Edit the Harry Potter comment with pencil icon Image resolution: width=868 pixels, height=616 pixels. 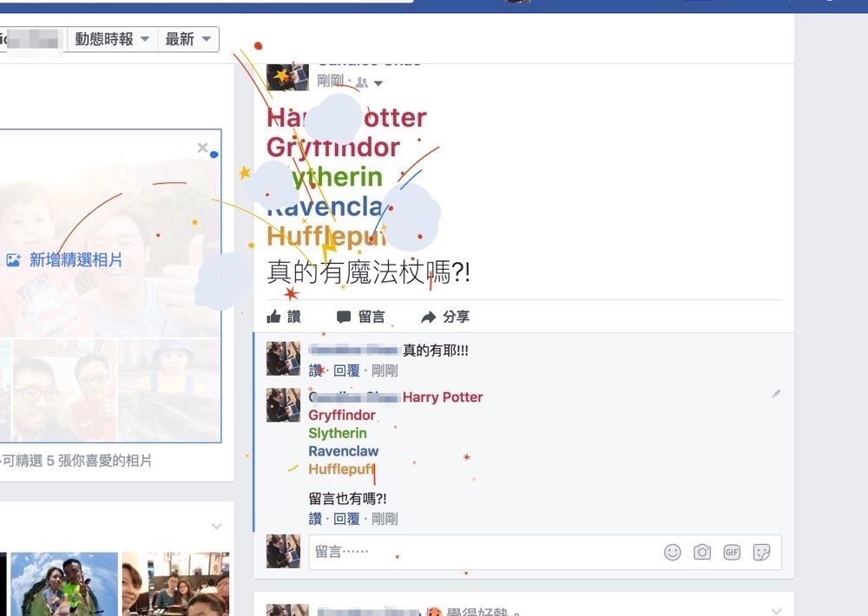pyautogui.click(x=776, y=394)
